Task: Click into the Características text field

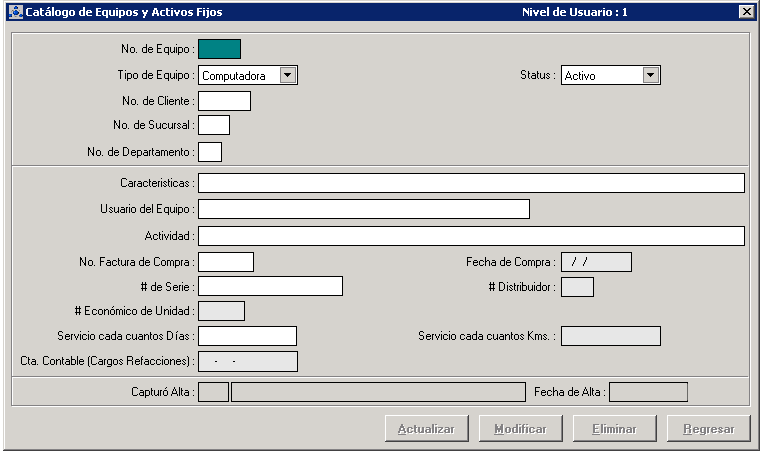Action: (x=471, y=183)
